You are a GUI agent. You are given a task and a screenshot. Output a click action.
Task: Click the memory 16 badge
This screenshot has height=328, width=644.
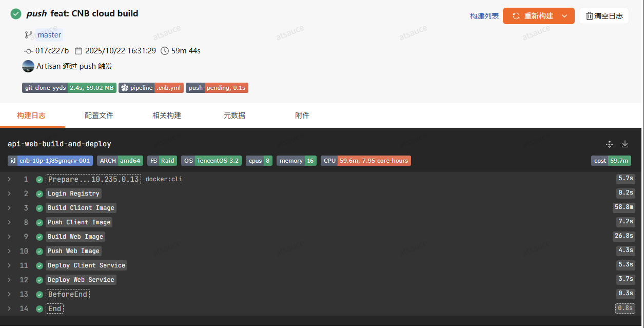pos(297,161)
